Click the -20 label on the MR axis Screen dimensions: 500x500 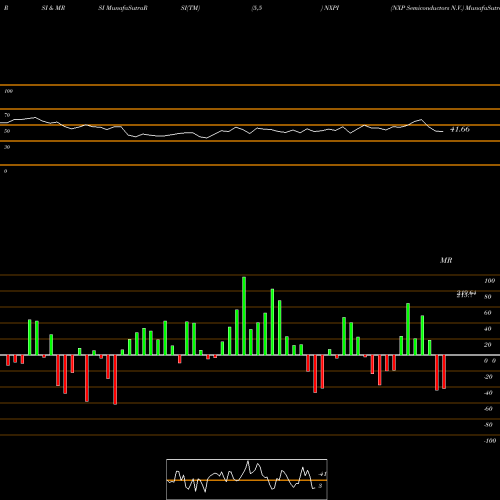tap(488, 377)
